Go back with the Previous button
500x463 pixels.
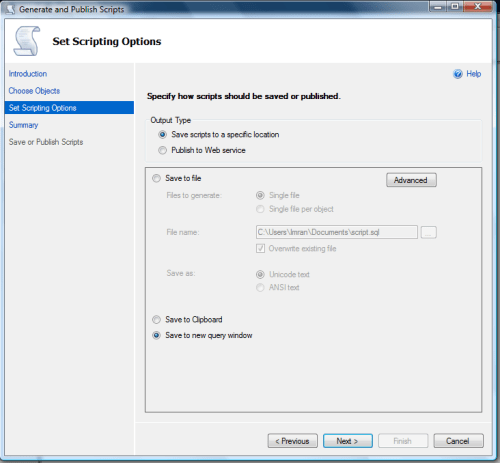(292, 441)
